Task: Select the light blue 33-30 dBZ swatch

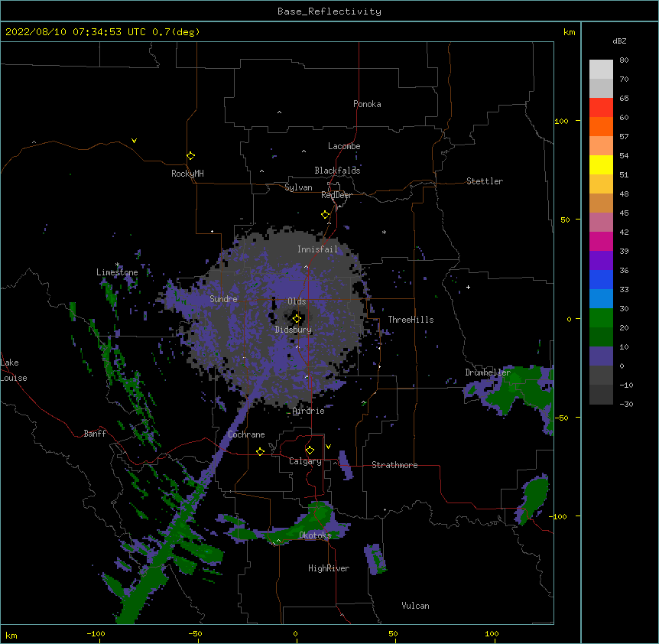Action: click(x=601, y=299)
